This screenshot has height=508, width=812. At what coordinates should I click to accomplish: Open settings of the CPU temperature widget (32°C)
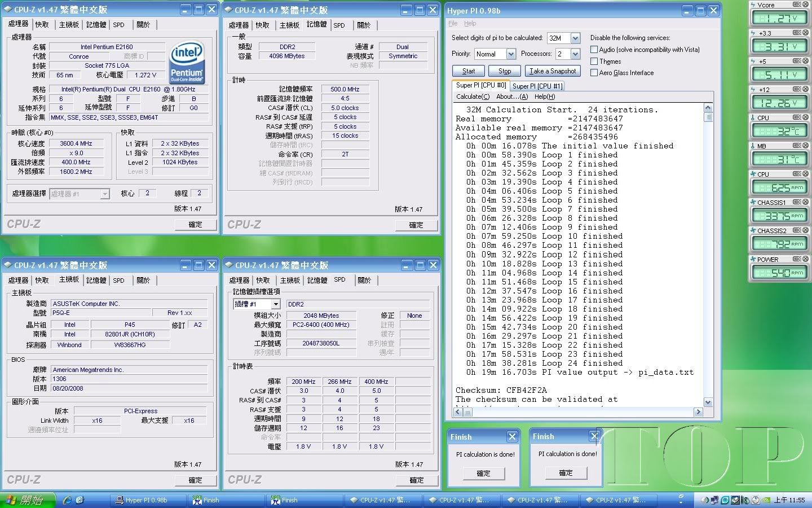point(797,117)
